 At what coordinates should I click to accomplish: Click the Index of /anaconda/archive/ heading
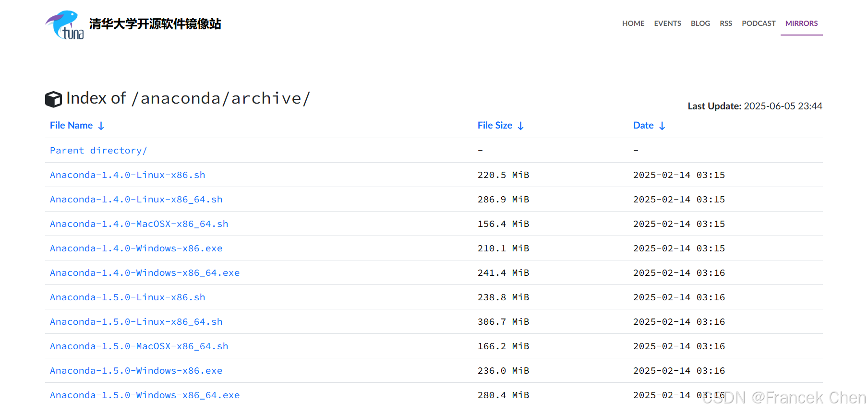[x=188, y=98]
